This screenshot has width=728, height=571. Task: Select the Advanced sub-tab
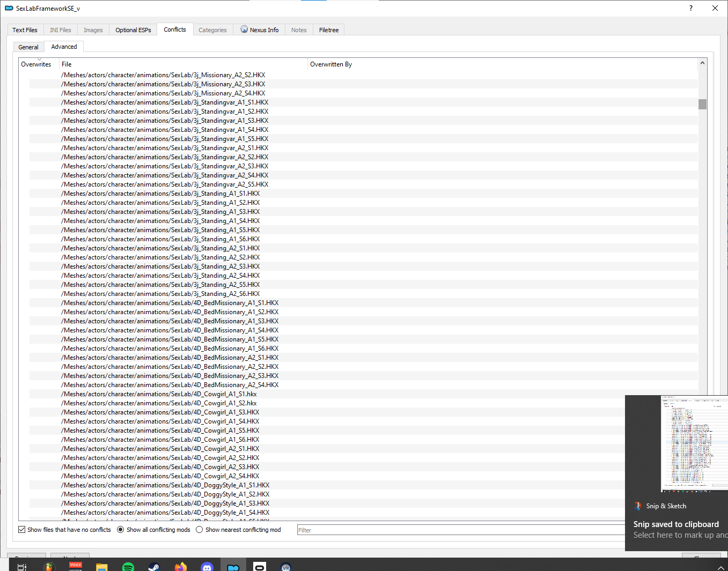(64, 47)
